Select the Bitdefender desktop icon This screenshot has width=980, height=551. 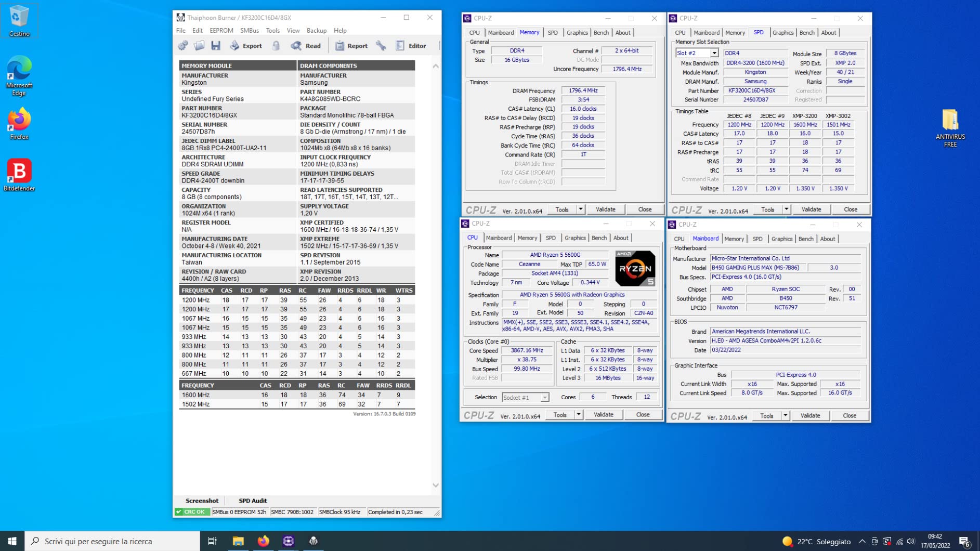[19, 175]
